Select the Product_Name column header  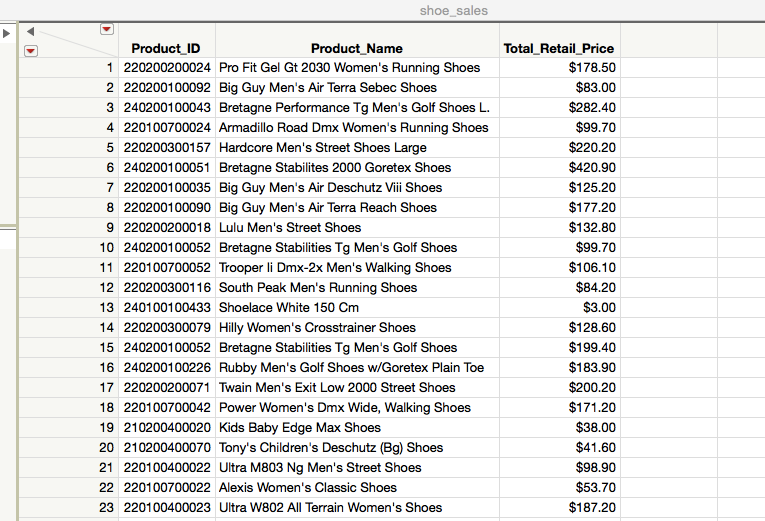tap(357, 48)
